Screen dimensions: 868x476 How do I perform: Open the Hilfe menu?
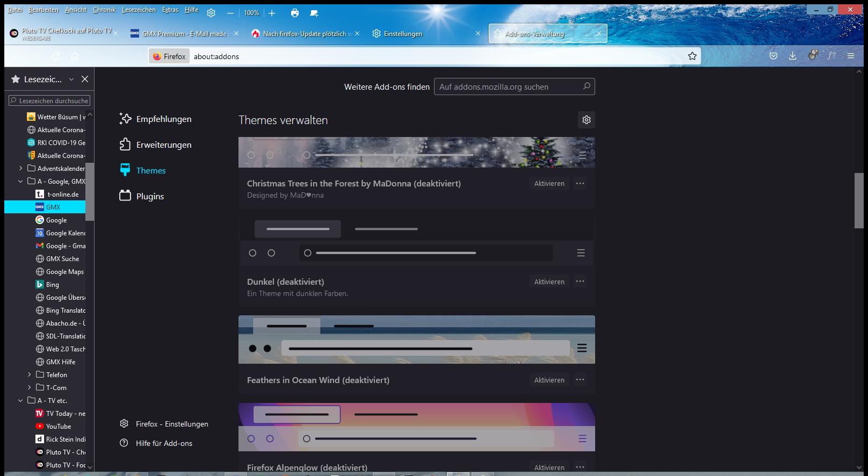[x=191, y=10]
